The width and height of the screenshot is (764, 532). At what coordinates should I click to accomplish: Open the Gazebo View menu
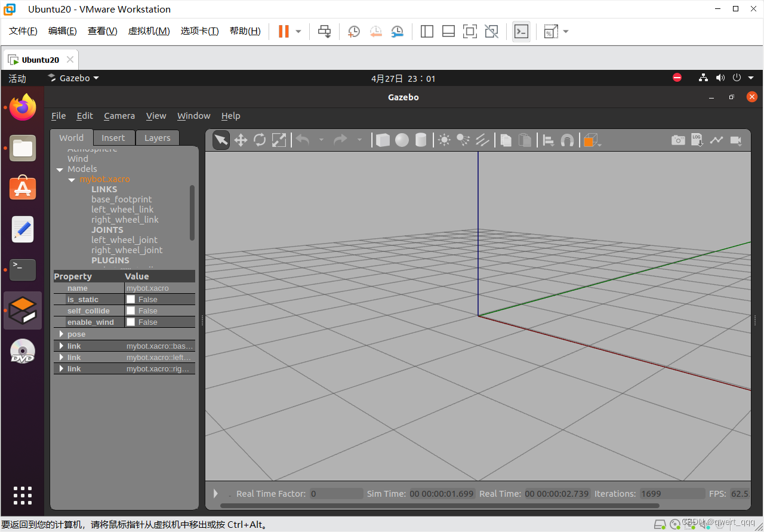pyautogui.click(x=156, y=116)
